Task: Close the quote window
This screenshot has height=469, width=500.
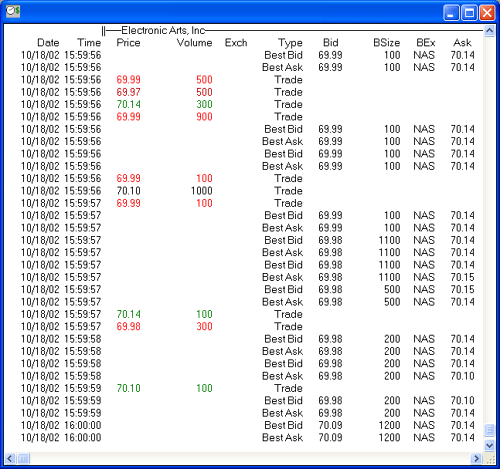Action: 487,13
